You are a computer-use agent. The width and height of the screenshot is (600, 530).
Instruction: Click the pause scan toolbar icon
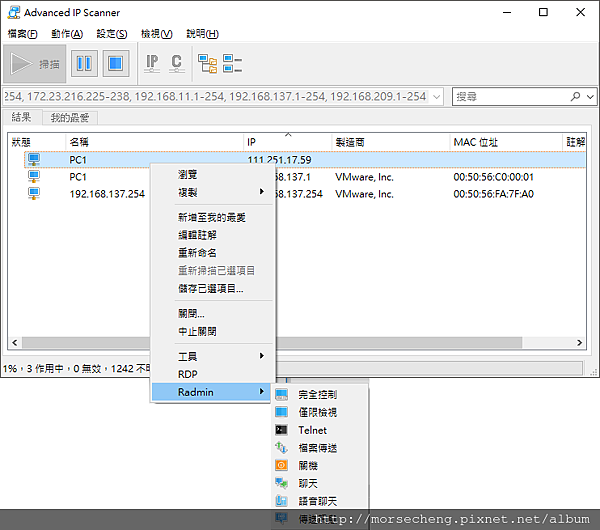click(x=84, y=63)
